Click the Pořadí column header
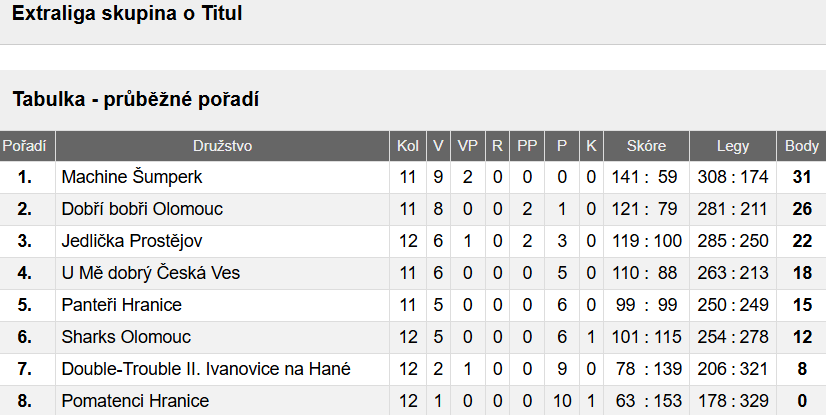Screen dimensions: 826x415 pyautogui.click(x=24, y=146)
